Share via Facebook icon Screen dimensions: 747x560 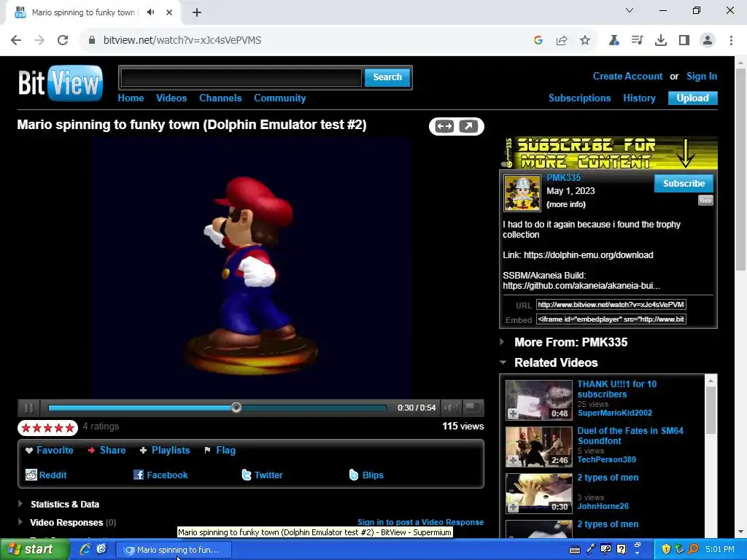(x=139, y=475)
